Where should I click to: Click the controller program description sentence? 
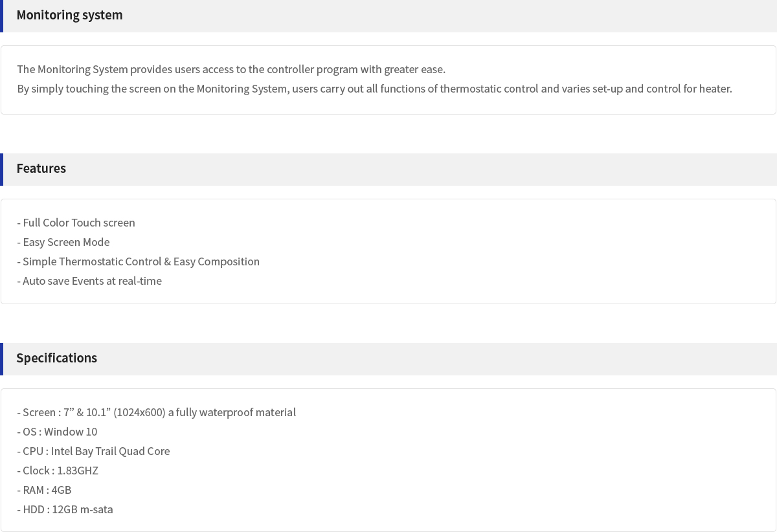(x=231, y=69)
